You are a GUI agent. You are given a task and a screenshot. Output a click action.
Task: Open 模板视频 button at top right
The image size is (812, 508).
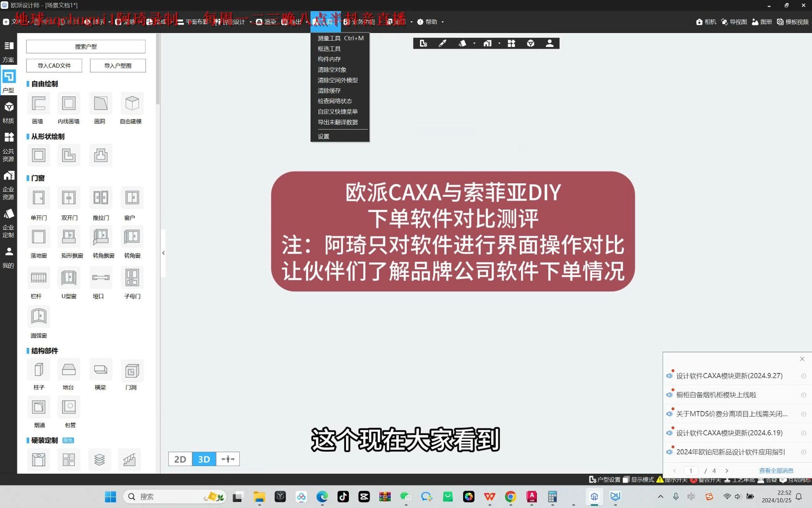click(792, 22)
